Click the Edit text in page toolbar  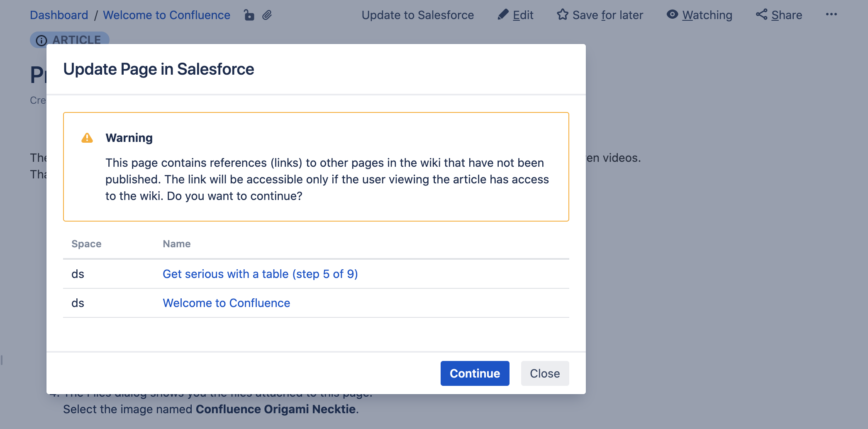(x=523, y=15)
